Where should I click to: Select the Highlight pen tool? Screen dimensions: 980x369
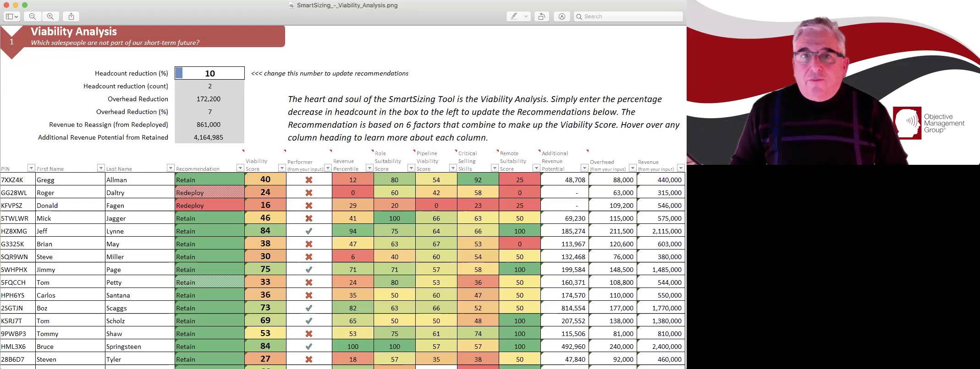514,16
